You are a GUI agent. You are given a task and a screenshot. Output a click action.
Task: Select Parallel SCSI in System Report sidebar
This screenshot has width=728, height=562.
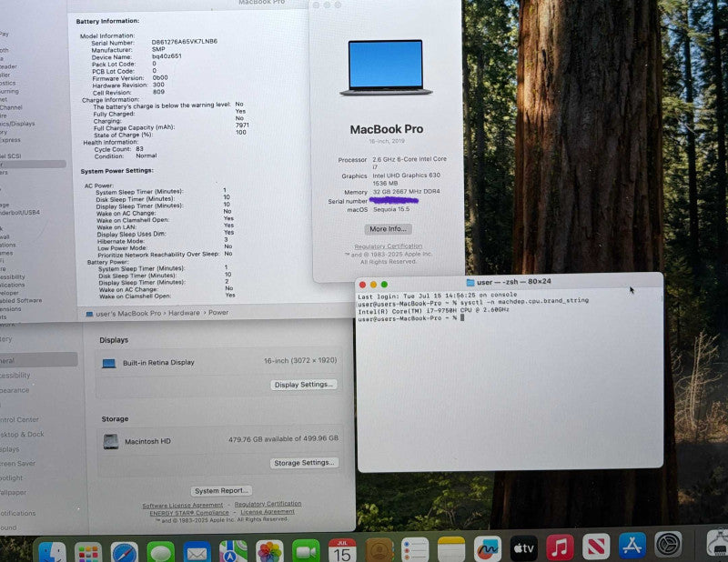coord(10,156)
